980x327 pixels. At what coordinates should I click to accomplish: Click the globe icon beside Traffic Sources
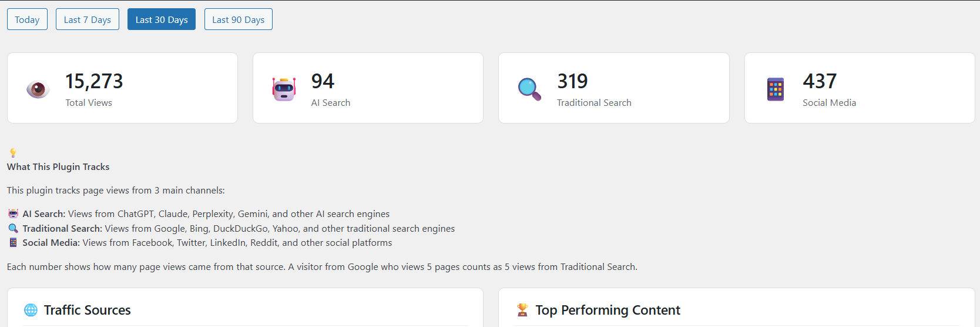point(31,310)
